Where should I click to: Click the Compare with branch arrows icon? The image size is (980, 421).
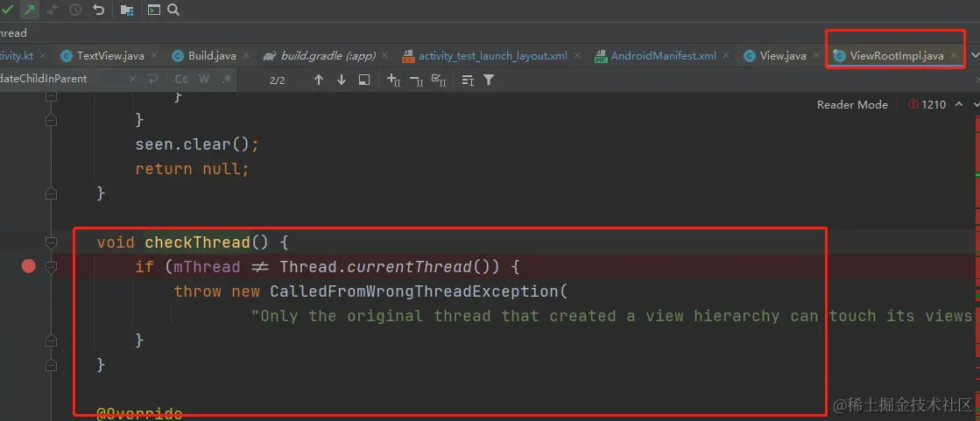pyautogui.click(x=53, y=10)
